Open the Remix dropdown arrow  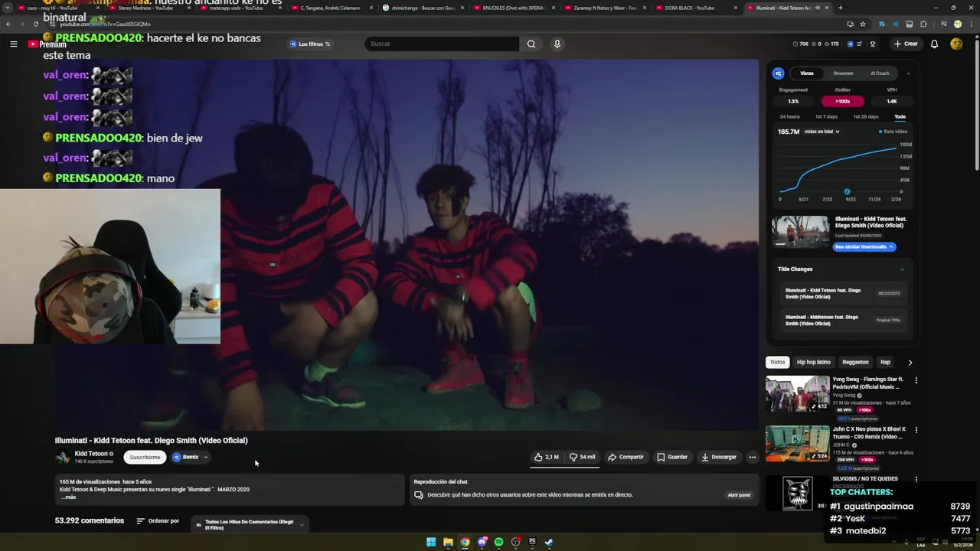[x=205, y=457]
